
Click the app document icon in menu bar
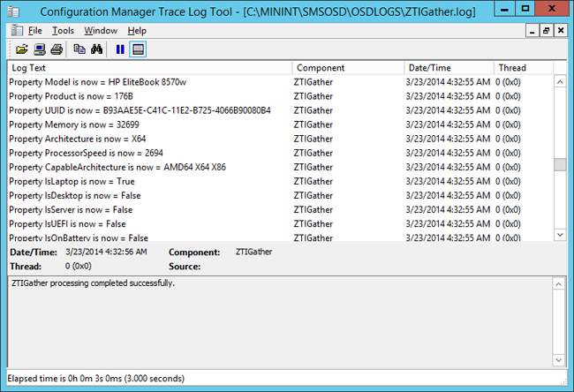pos(16,31)
